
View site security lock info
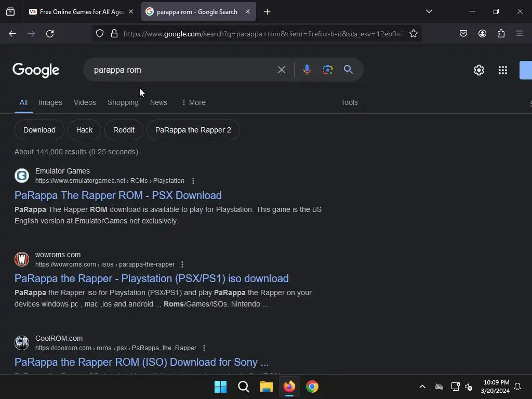tap(114, 34)
